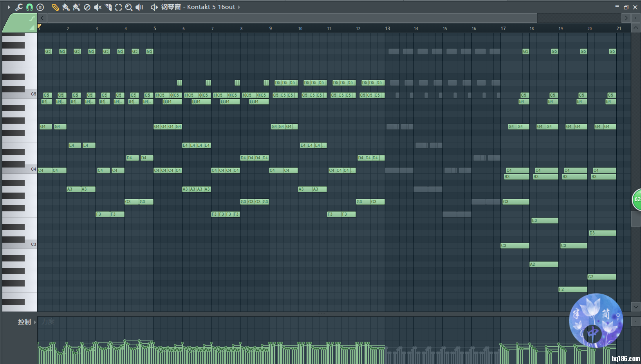
Task: Select the zoom magnifier tool
Action: click(x=128, y=7)
